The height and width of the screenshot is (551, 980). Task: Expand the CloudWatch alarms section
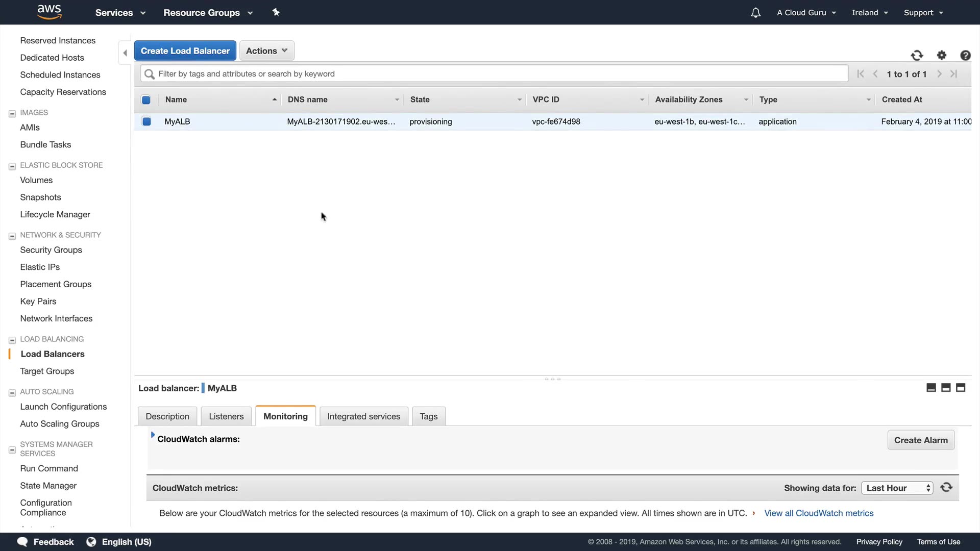click(153, 435)
